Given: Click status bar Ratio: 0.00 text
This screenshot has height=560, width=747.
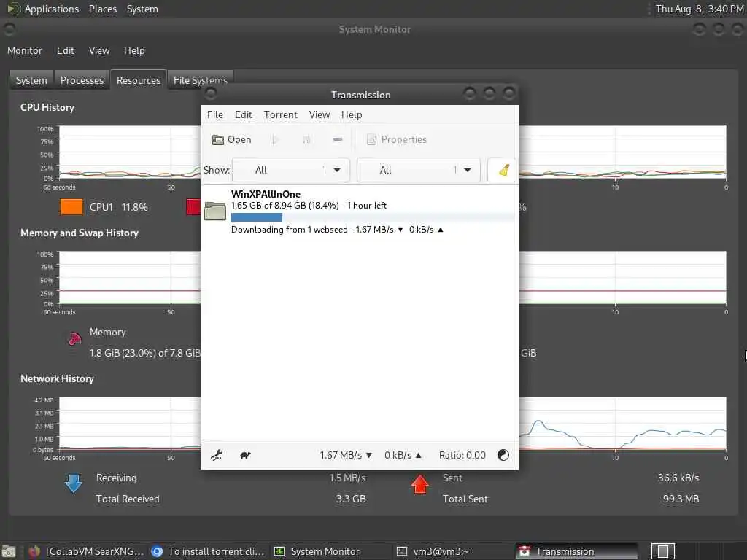Looking at the screenshot, I should (x=462, y=455).
